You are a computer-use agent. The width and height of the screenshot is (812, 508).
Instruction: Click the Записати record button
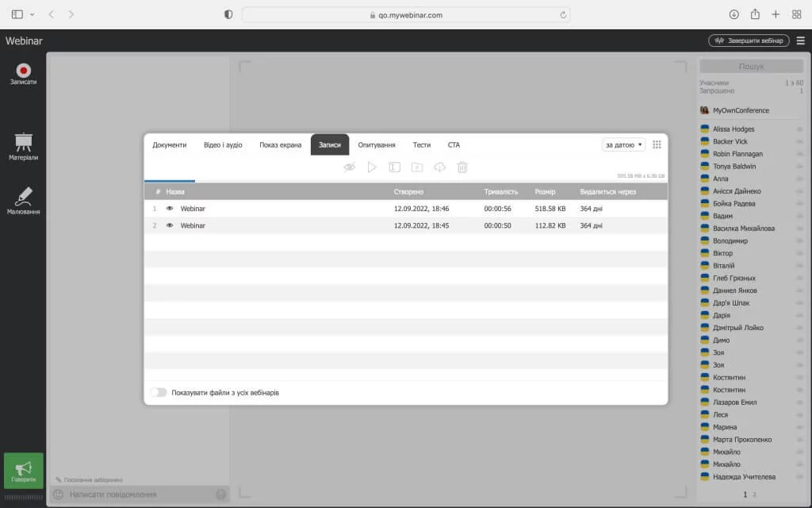click(23, 72)
